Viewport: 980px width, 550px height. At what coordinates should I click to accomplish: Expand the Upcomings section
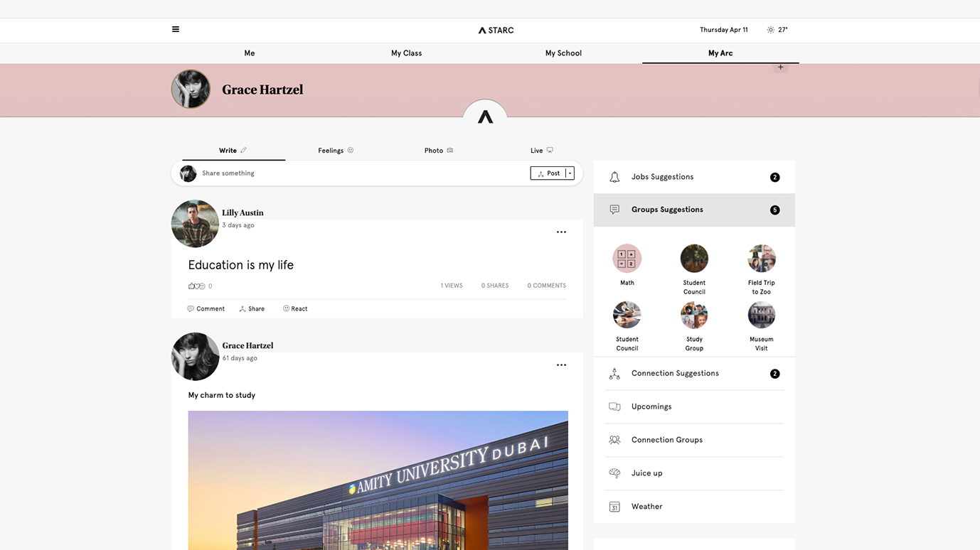(x=694, y=407)
